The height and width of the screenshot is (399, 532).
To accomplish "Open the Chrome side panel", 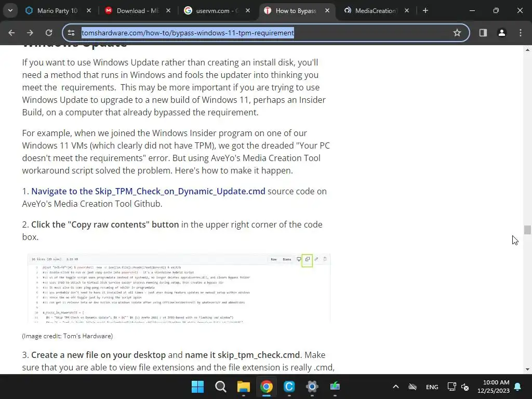I will pos(483,33).
